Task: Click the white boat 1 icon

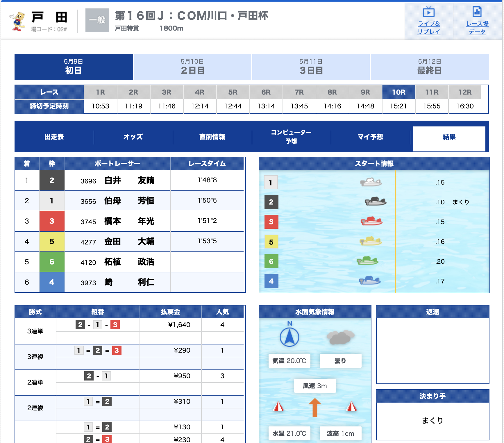Action: click(371, 182)
